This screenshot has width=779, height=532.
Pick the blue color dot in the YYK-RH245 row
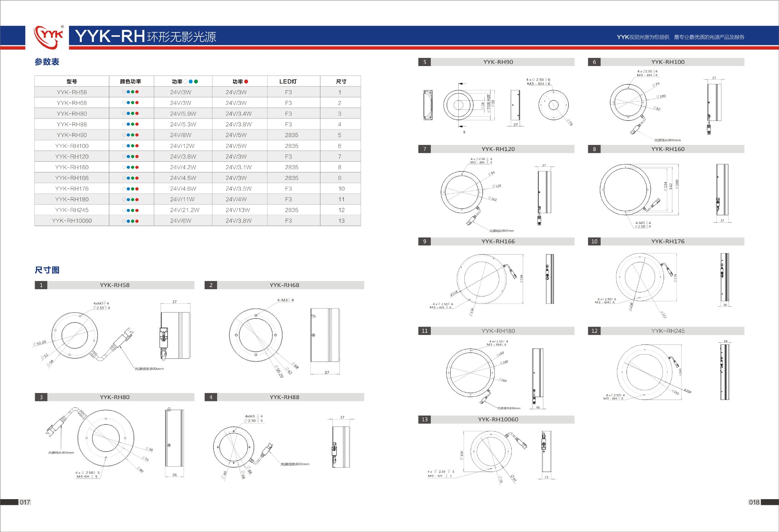pyautogui.click(x=129, y=210)
